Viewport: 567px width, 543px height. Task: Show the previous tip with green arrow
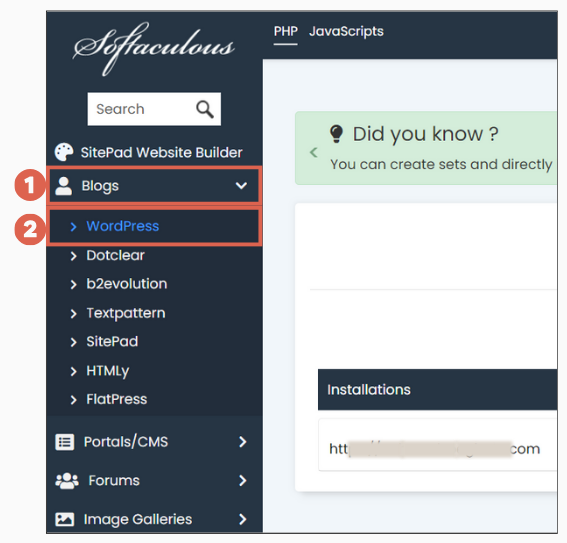[x=314, y=153]
